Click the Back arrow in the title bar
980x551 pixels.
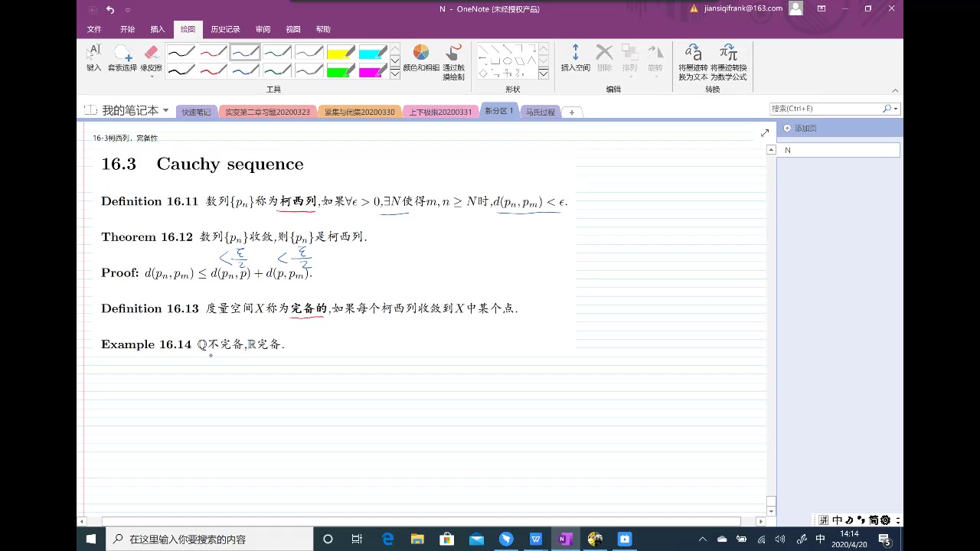click(93, 9)
